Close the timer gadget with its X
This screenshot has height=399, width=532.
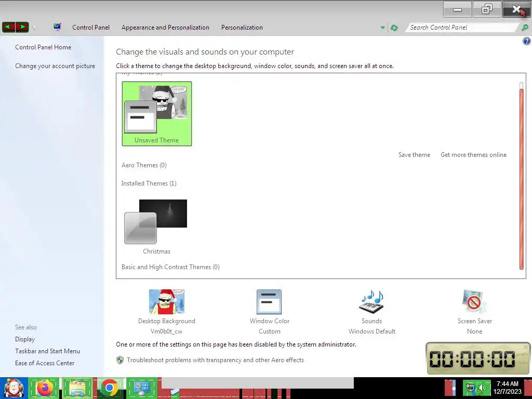click(526, 347)
